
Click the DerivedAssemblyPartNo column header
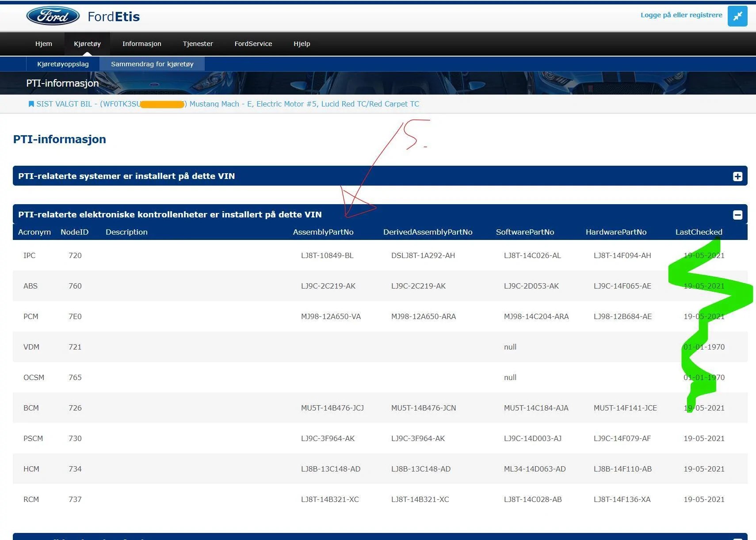coord(428,232)
